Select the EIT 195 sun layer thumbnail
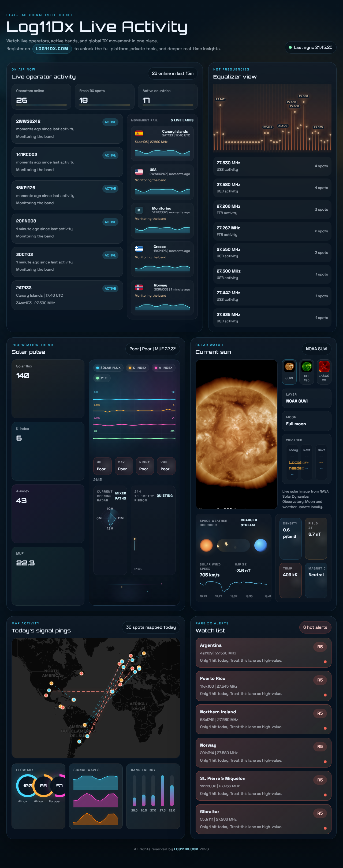The width and height of the screenshot is (343, 868). coord(306,372)
